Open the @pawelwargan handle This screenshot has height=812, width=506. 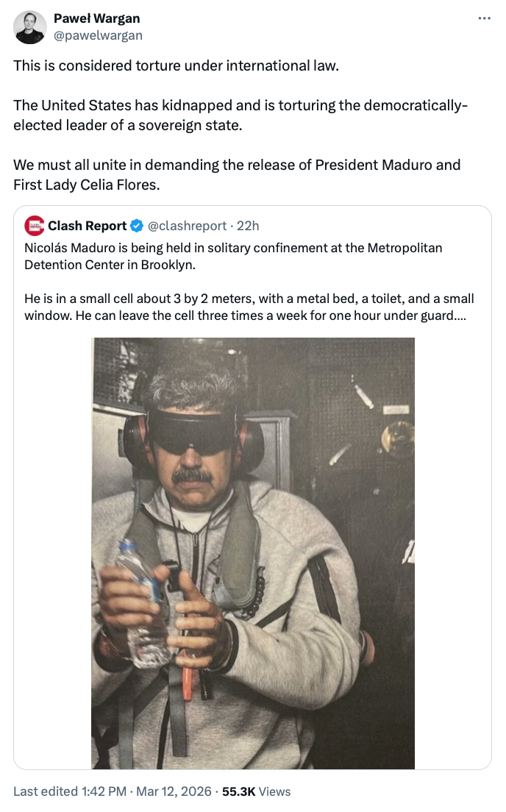98,35
